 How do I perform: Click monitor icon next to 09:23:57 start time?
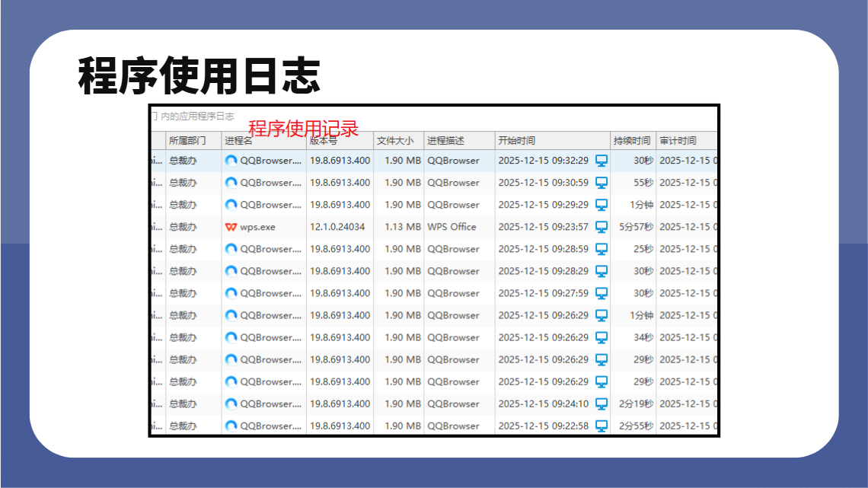pyautogui.click(x=602, y=227)
